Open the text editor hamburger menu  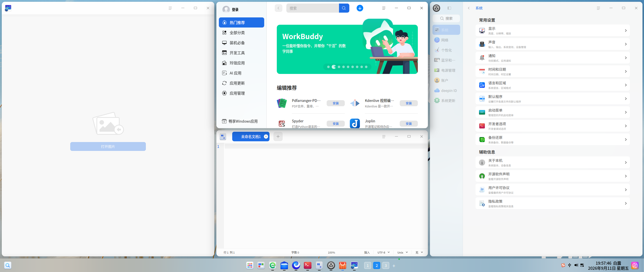point(384,137)
